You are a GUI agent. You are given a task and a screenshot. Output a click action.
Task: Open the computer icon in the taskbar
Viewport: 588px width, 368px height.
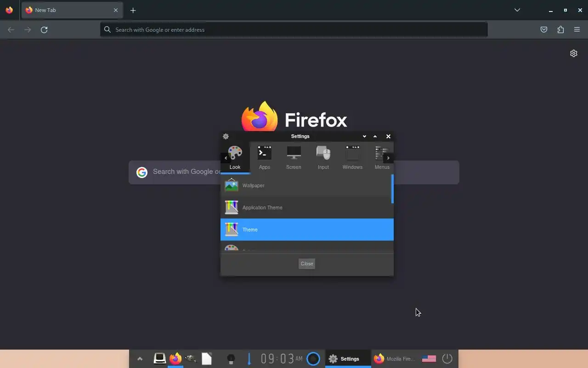coord(159,359)
